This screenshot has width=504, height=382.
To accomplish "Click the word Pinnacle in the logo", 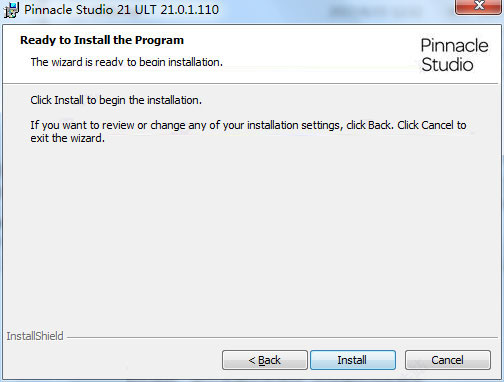I will pos(454,46).
